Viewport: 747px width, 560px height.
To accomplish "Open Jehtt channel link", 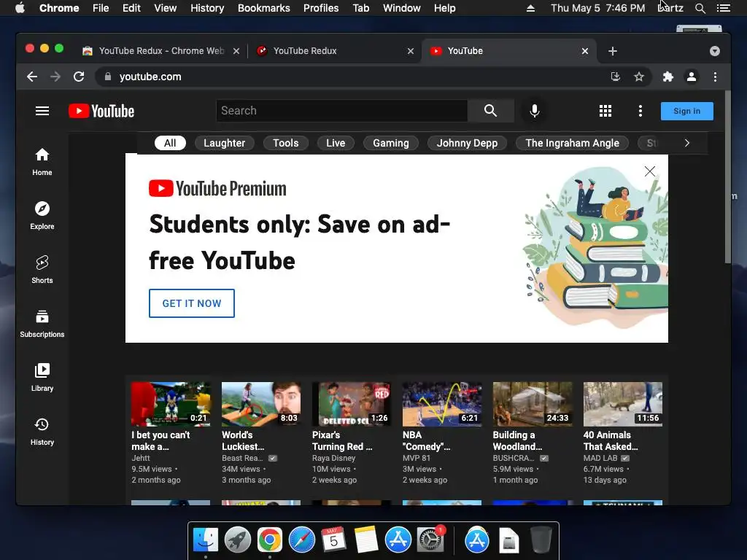I will tap(141, 458).
